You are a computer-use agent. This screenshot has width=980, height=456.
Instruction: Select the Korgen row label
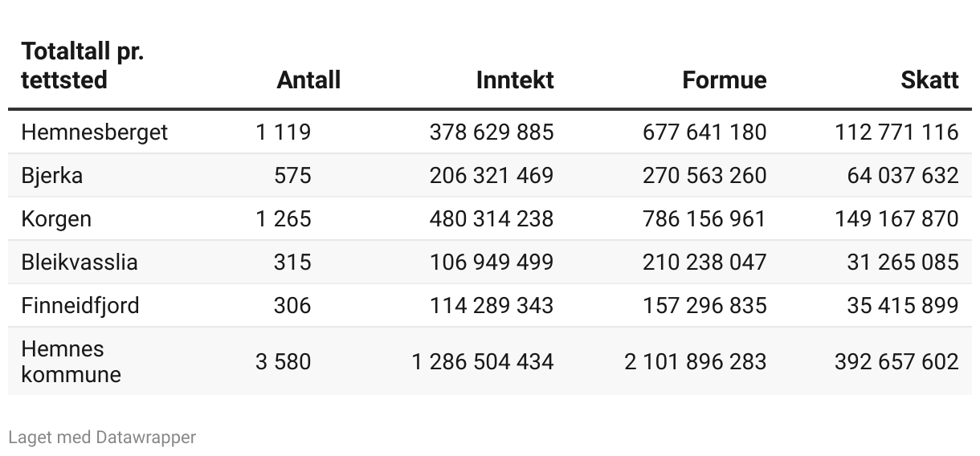(56, 218)
